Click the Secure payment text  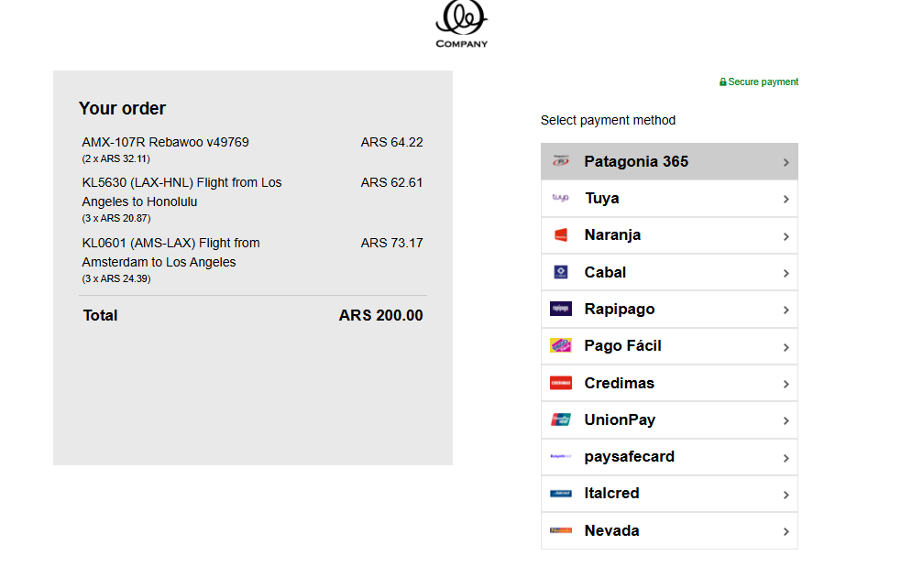[x=764, y=82]
